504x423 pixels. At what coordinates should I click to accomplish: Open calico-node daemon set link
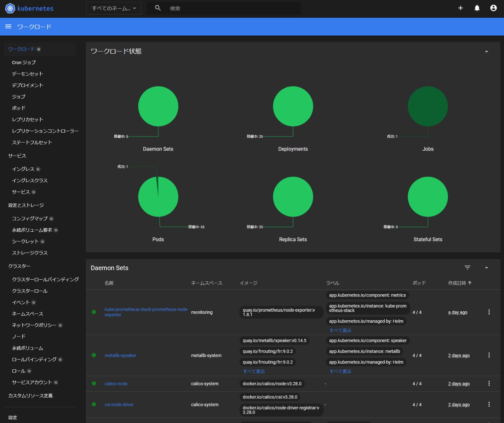116,383
